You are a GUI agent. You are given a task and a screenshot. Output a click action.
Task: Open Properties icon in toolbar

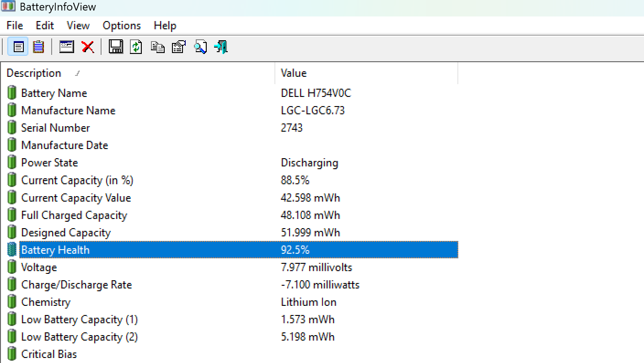click(179, 47)
